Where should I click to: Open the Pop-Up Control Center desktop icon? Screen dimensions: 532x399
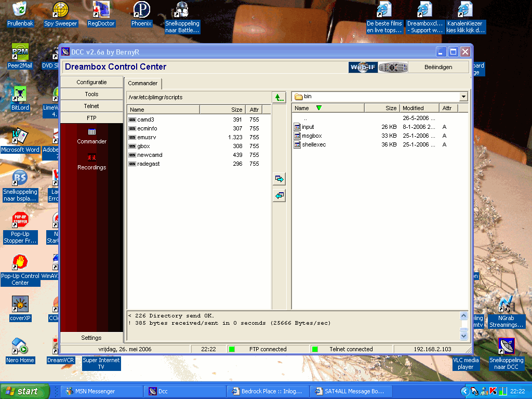tap(20, 270)
